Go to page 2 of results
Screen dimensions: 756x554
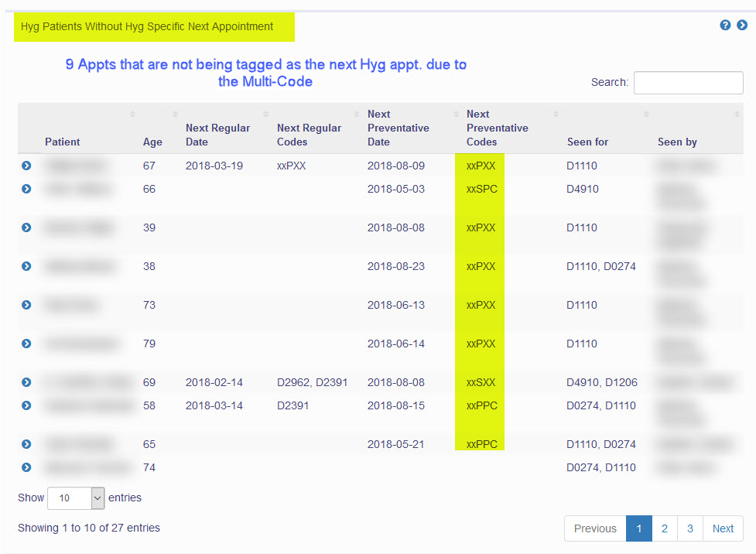(x=664, y=528)
